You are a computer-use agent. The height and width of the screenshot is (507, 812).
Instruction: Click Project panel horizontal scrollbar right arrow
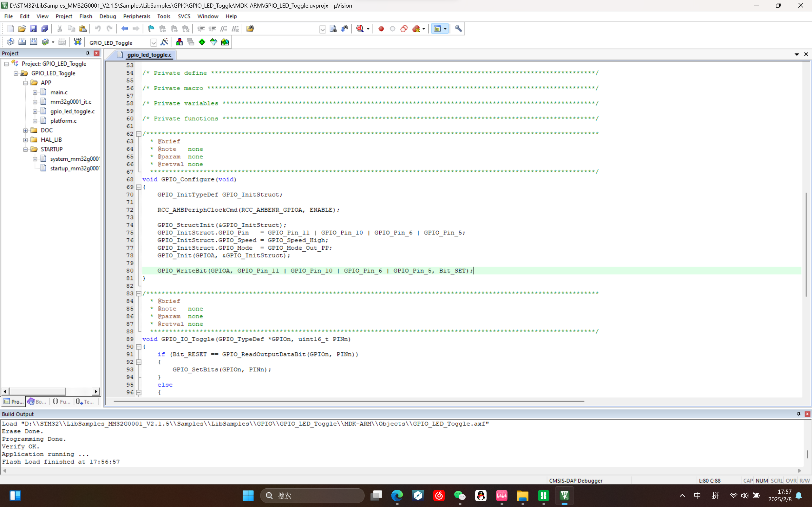96,391
